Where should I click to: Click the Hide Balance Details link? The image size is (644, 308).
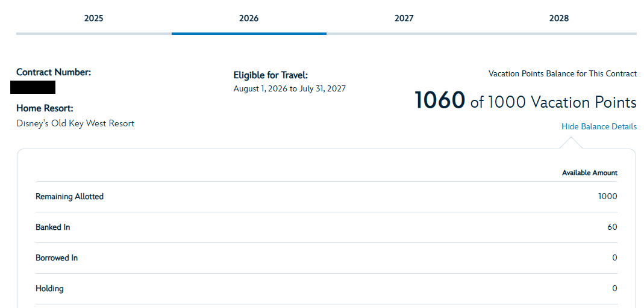pos(599,126)
